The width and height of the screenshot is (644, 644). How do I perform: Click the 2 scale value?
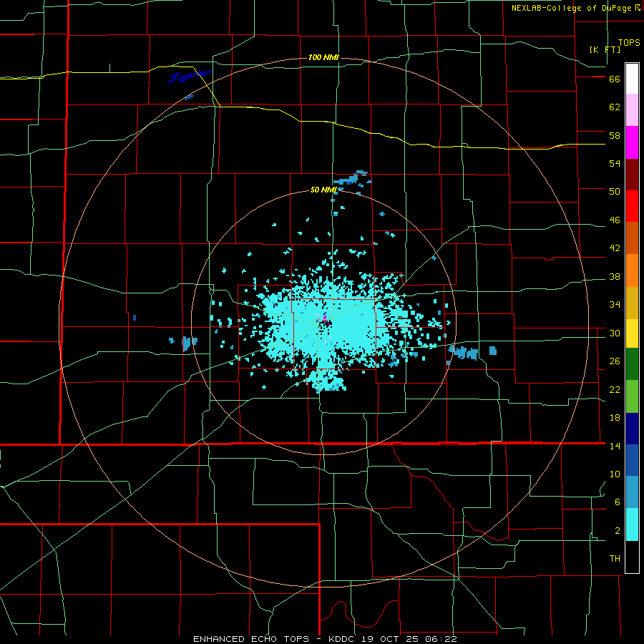(618, 531)
